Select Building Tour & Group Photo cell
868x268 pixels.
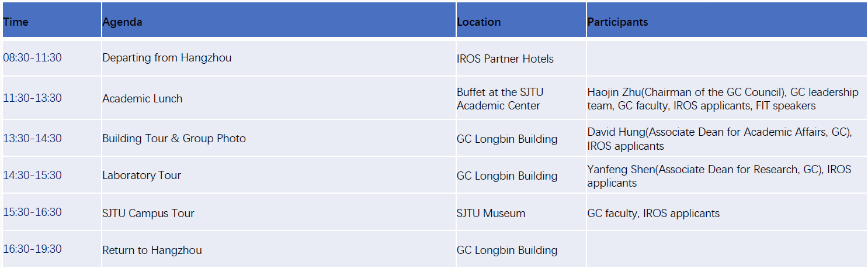pos(174,139)
